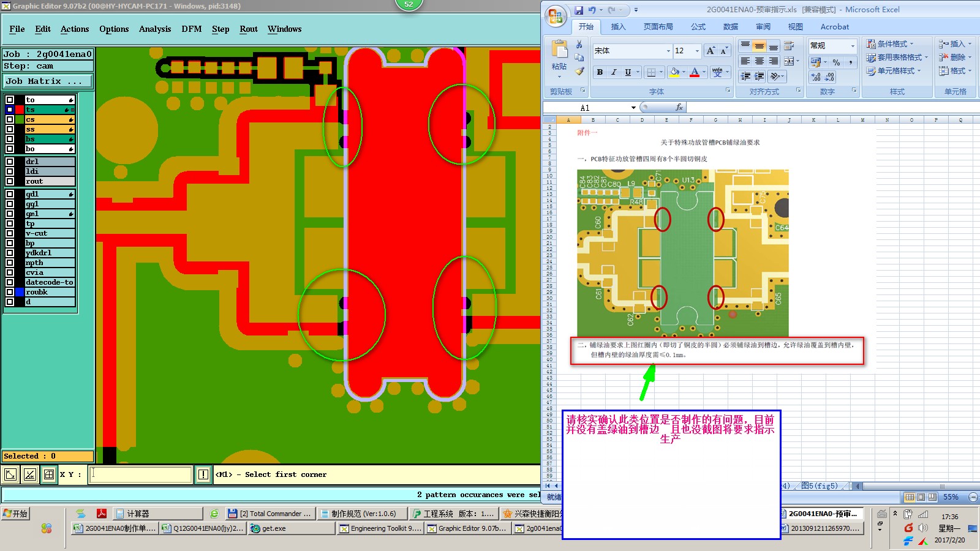Click the green color swatch of layer cs
This screenshot has height=551, width=980.
20,119
